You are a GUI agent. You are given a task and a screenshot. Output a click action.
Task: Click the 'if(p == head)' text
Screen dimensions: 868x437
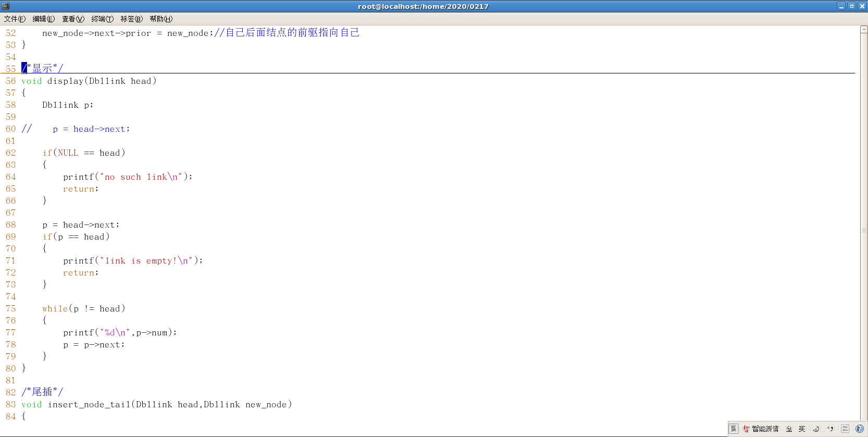[x=76, y=236]
